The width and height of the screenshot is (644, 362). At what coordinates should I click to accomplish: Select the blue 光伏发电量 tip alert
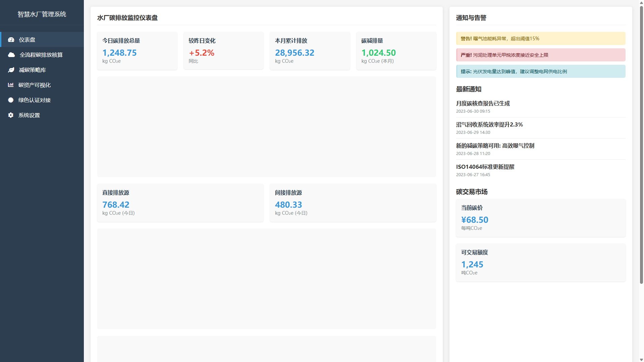(540, 71)
